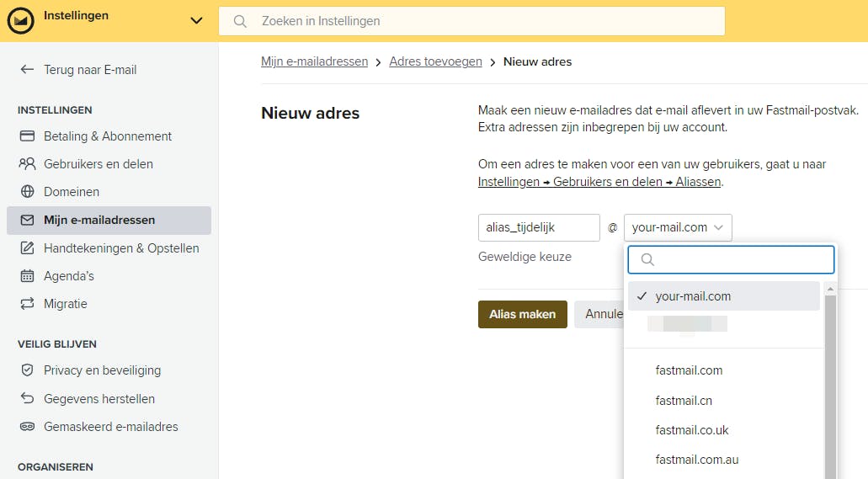Click the envelope icon beside Mijn e-mailadressen

27,220
